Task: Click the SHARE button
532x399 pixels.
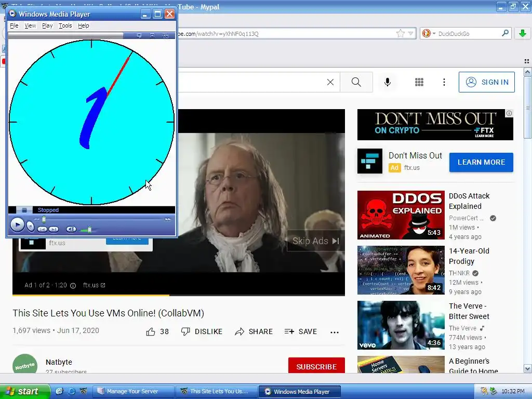Action: click(254, 331)
